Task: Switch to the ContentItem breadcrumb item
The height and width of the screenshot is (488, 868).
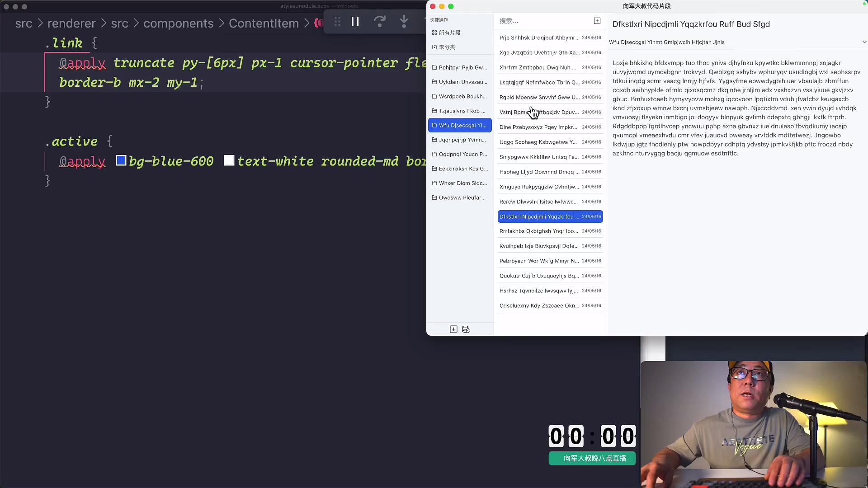Action: 264,23
